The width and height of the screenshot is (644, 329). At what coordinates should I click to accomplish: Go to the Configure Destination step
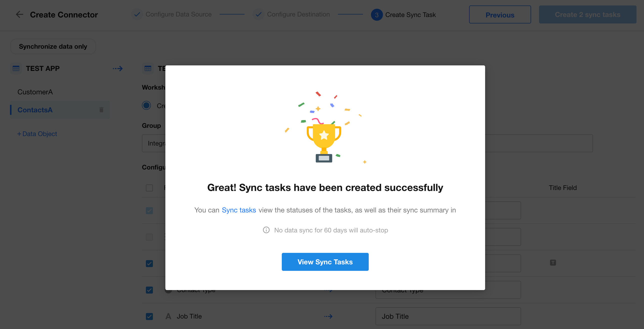tap(298, 14)
